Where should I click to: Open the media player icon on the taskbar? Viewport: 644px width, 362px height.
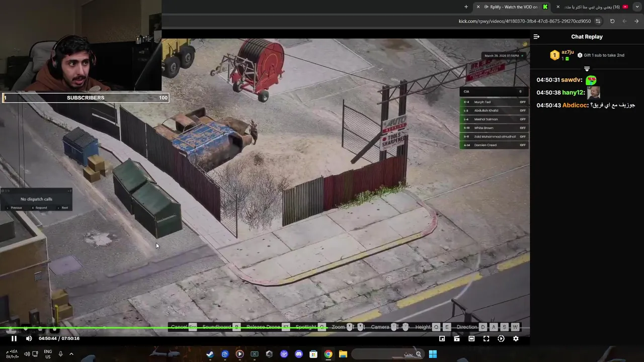click(x=239, y=354)
